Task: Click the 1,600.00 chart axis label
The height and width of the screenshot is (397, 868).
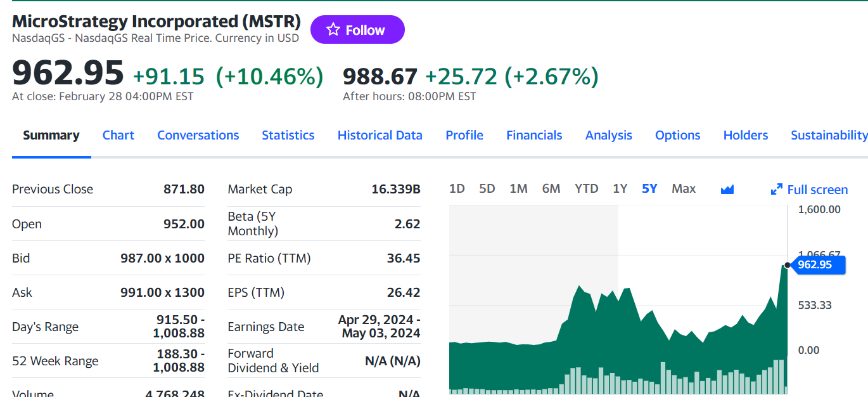Action: (x=819, y=209)
